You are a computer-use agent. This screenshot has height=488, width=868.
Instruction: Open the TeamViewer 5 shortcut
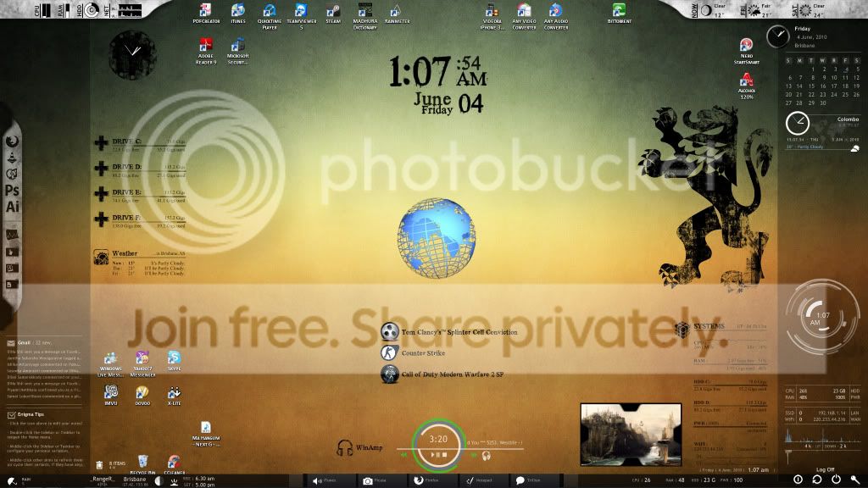tap(301, 15)
